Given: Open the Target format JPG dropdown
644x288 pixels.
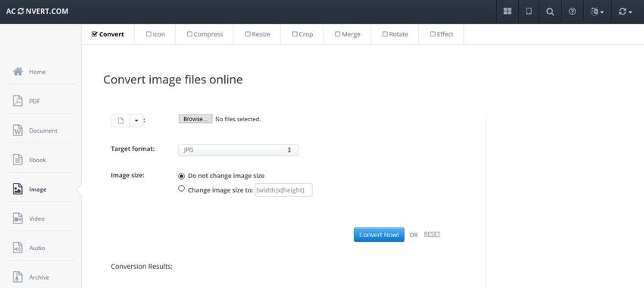Looking at the screenshot, I should (238, 150).
